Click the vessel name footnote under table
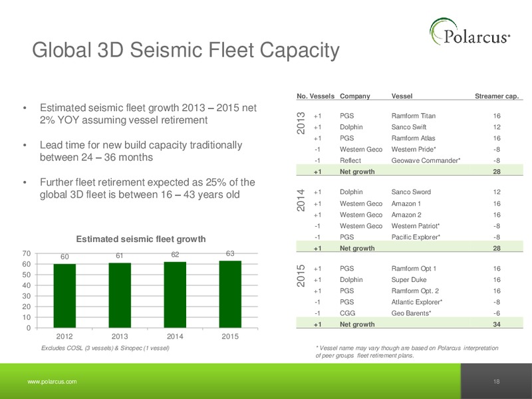Viewport: 532px width, 399px height. 407,352
